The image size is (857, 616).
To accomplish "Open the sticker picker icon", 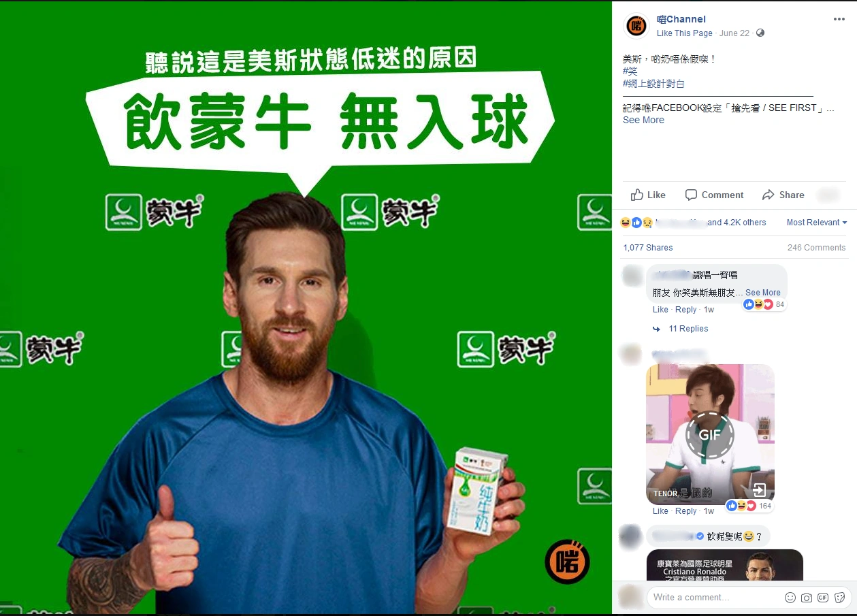I will click(840, 598).
